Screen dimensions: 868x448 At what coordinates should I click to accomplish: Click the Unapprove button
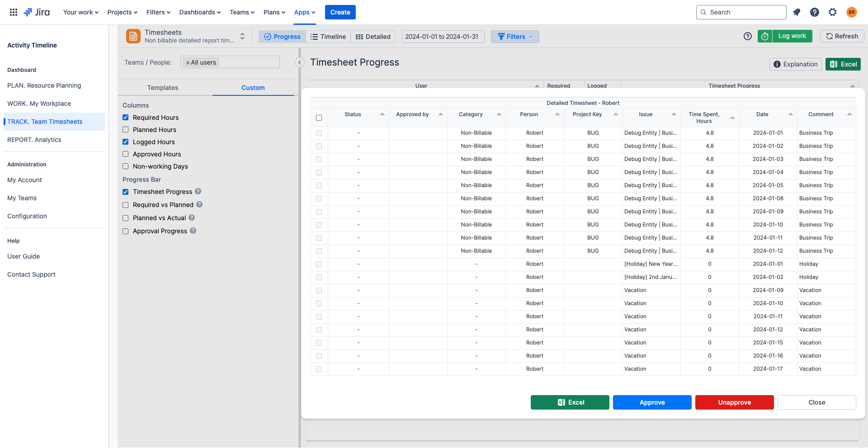click(734, 402)
